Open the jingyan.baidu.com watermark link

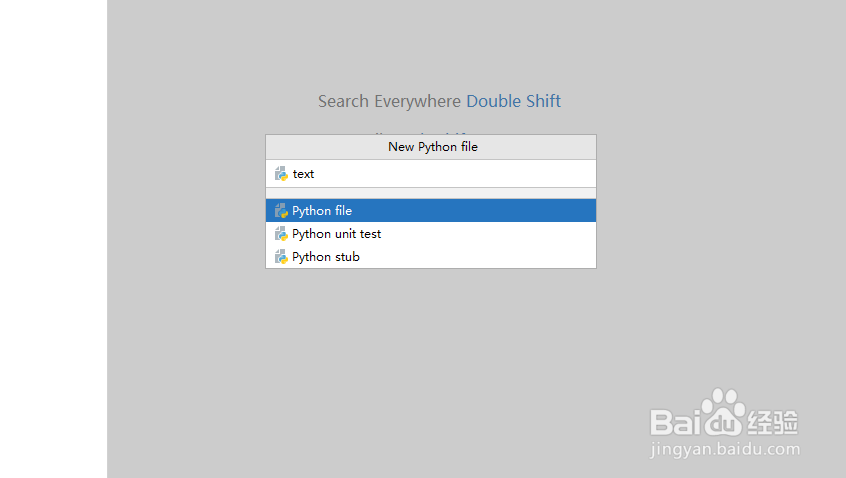(x=724, y=451)
